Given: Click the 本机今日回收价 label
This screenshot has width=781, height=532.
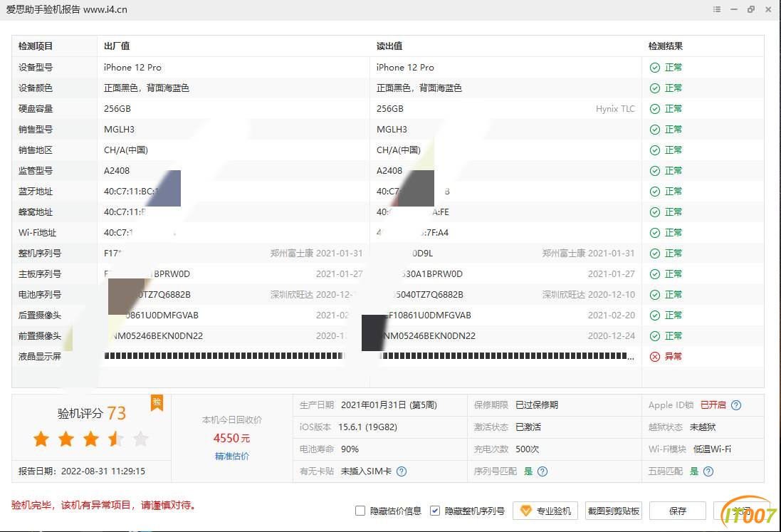Looking at the screenshot, I should pyautogui.click(x=232, y=420).
